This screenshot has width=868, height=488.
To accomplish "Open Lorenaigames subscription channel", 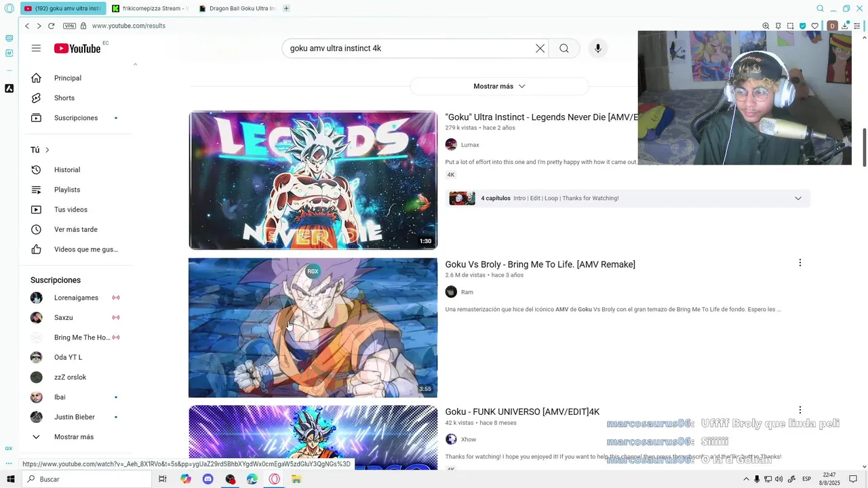I will (77, 298).
